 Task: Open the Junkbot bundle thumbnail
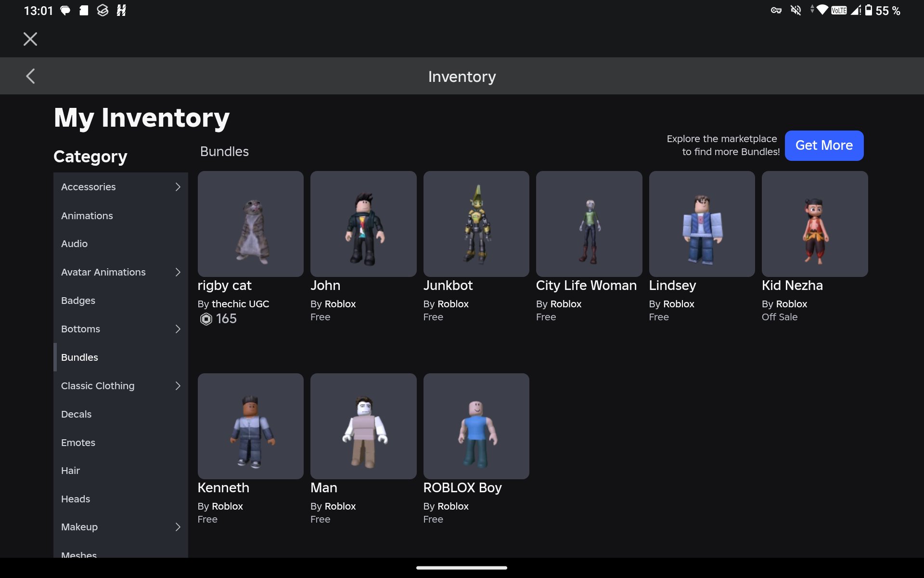pos(476,224)
